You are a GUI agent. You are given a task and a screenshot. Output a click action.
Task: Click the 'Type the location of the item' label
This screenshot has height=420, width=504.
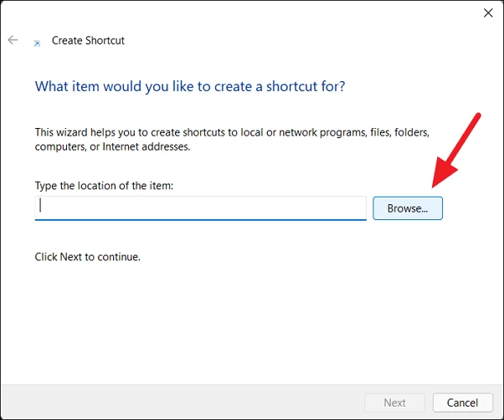tap(104, 185)
